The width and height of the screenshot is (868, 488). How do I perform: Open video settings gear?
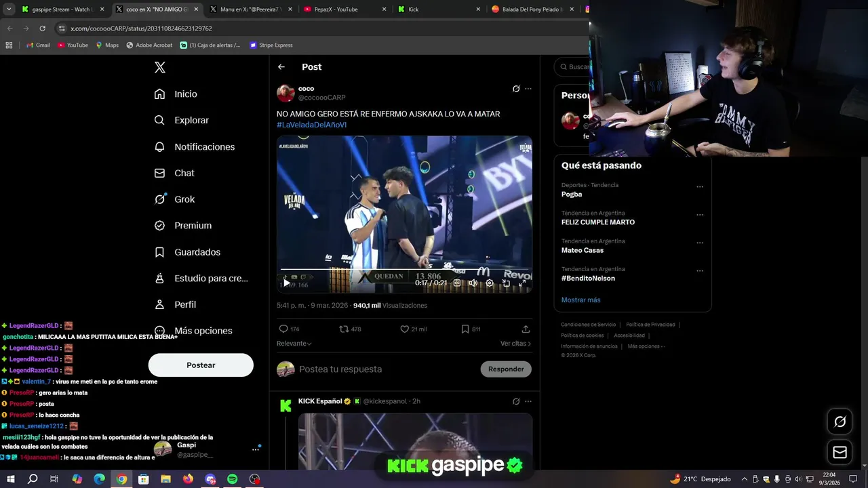(490, 283)
